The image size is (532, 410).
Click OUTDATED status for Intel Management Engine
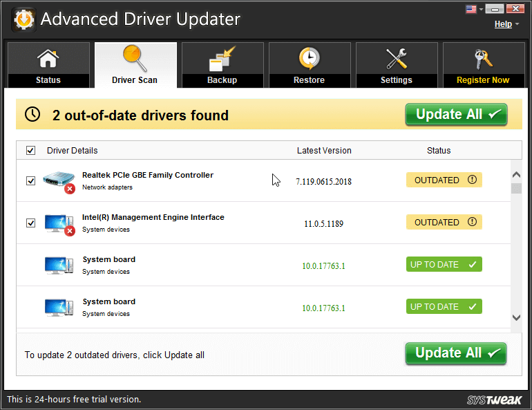(444, 222)
